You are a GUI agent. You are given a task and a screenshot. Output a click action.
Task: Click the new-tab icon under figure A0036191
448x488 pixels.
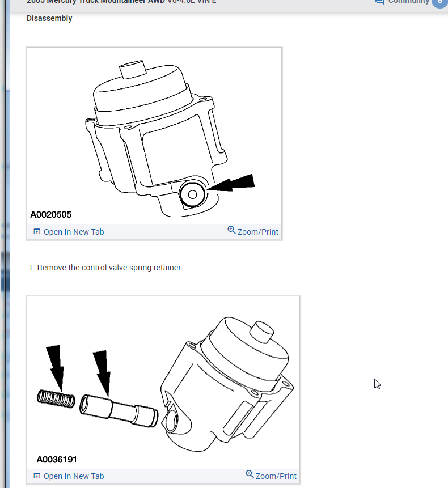37,476
